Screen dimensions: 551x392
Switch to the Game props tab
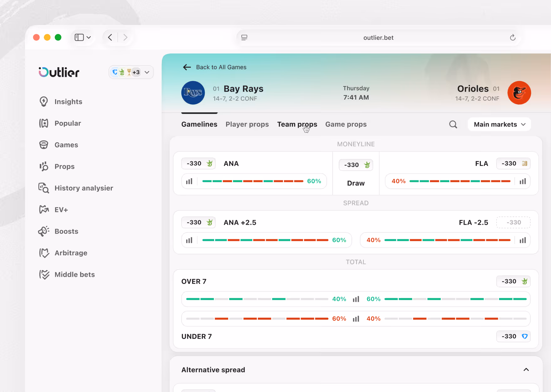(x=346, y=125)
